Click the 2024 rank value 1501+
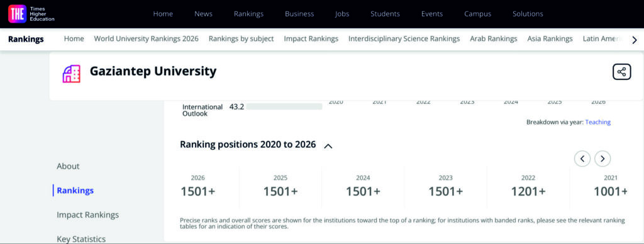Image resolution: width=644 pixels, height=244 pixels. [x=363, y=191]
